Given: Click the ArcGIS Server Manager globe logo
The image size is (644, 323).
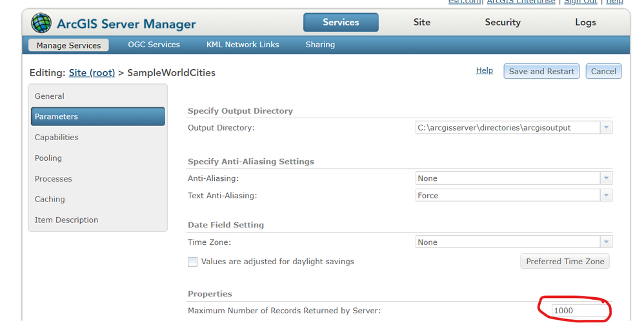Looking at the screenshot, I should pyautogui.click(x=41, y=23).
